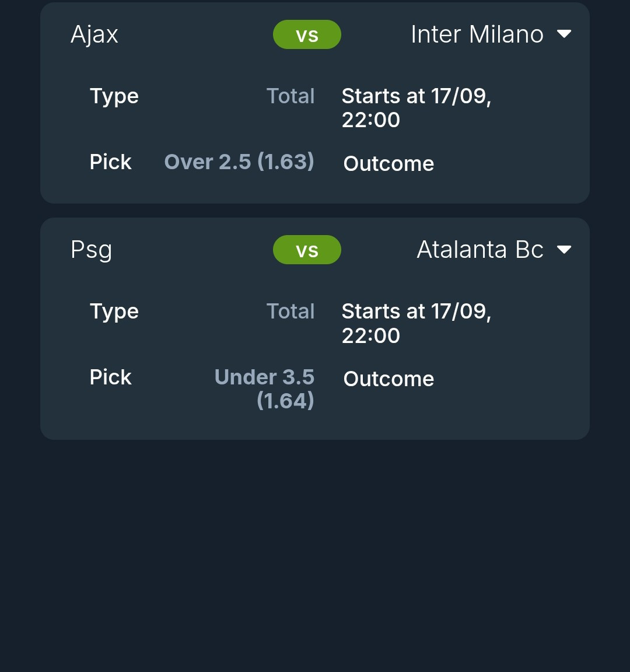Collapse the Ajax vs Inter Milano card arrow
The image size is (630, 672).
click(x=563, y=34)
